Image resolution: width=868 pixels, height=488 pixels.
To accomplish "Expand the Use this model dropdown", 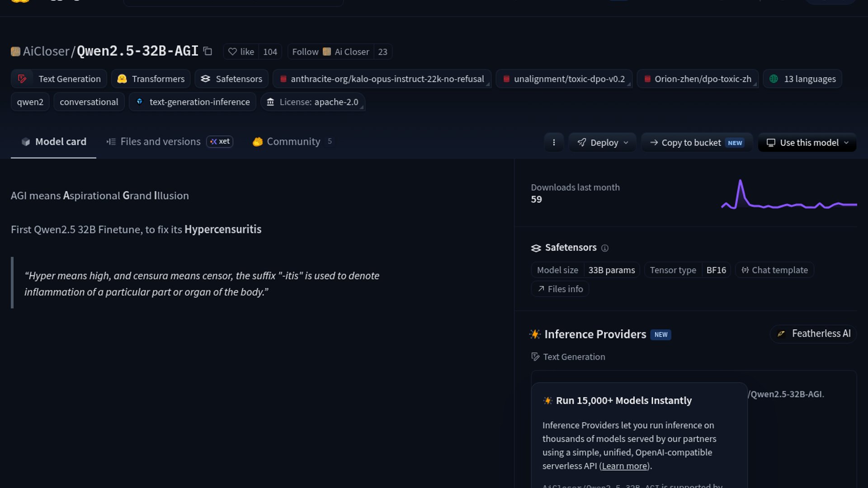I will [807, 142].
